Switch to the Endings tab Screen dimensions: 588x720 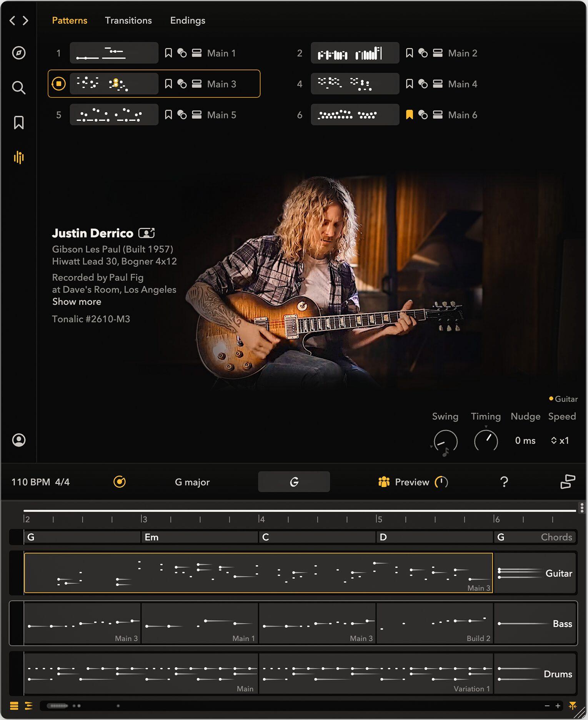coord(187,20)
